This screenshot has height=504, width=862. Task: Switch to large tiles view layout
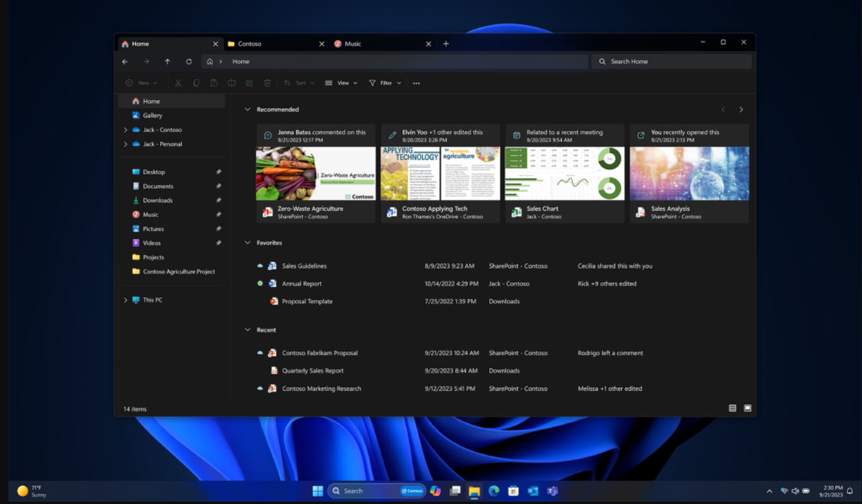click(747, 408)
